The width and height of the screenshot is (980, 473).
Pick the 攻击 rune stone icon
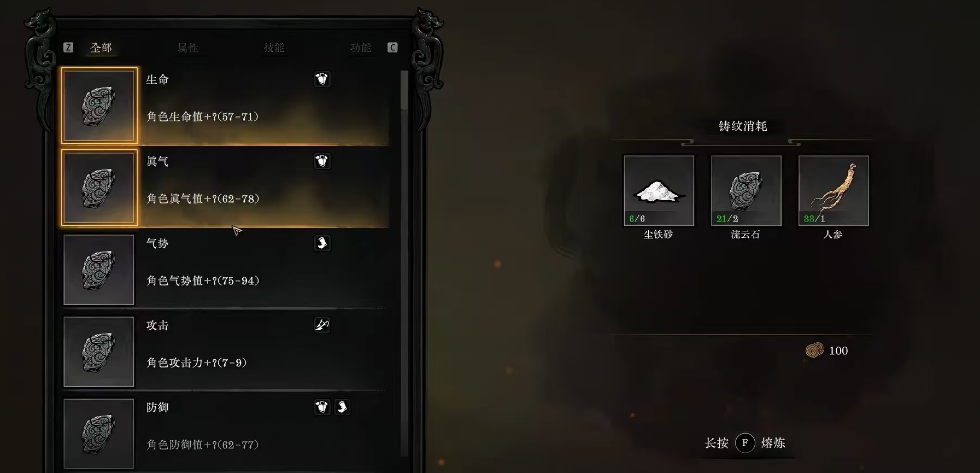[x=99, y=352]
